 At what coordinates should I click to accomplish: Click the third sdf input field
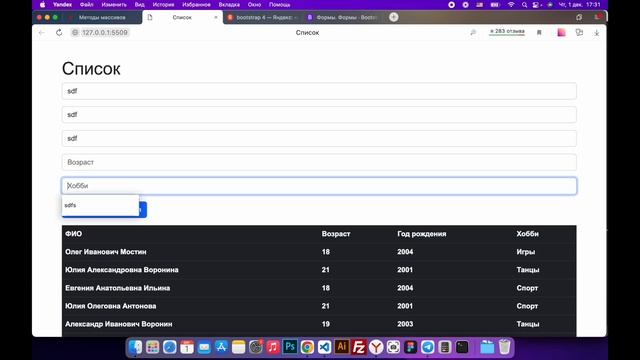[x=319, y=138]
